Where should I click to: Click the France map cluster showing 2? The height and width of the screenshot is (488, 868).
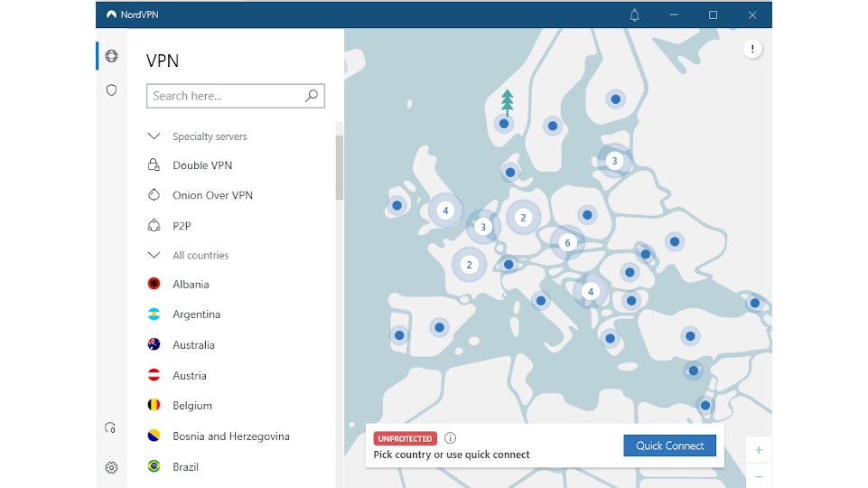[x=470, y=265]
